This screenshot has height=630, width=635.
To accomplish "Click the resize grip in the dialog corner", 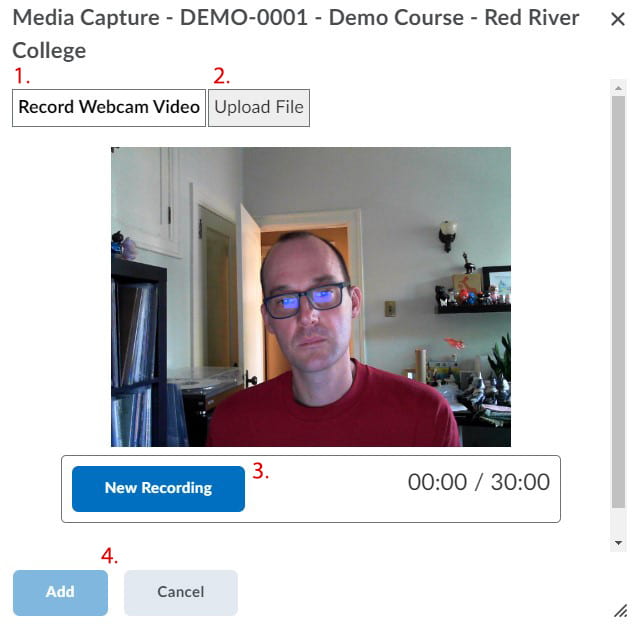I will point(620,610).
